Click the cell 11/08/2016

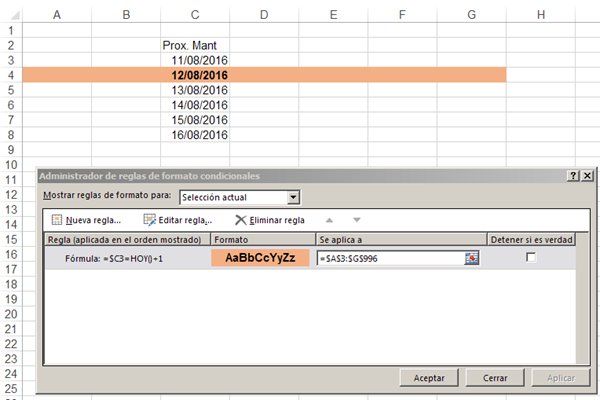[195, 60]
